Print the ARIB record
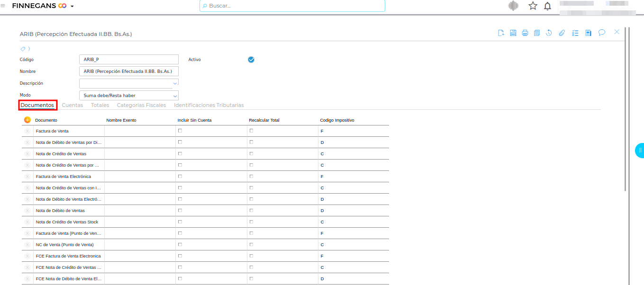 click(x=525, y=33)
